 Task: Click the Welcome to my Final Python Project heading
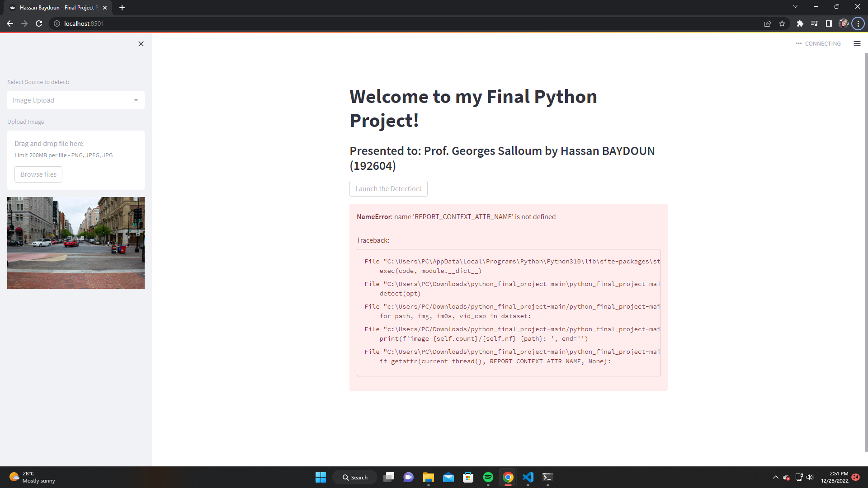[473, 108]
